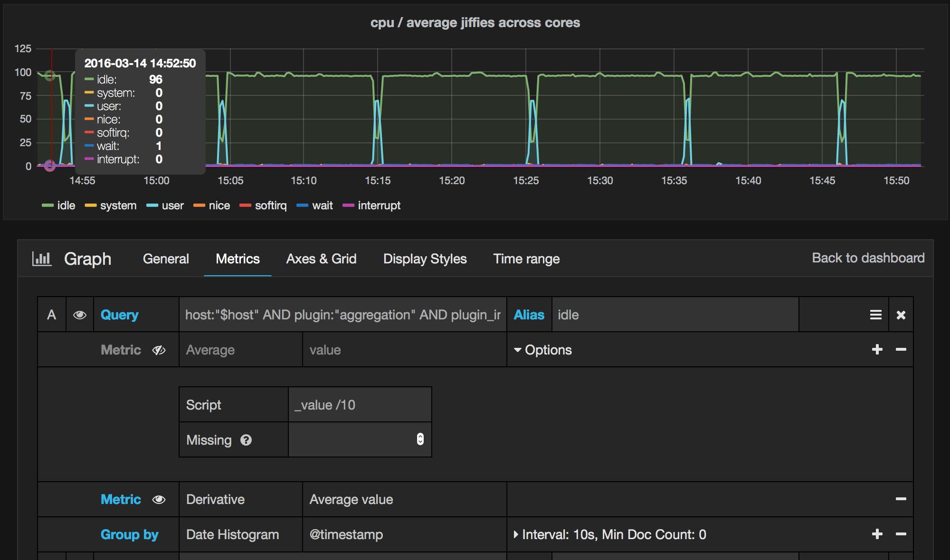Screen dimensions: 950x560
Task: Open help for the Missing field
Action: (x=246, y=440)
